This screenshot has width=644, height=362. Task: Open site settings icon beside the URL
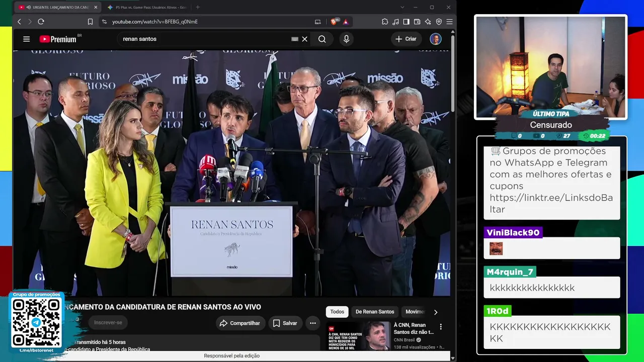pyautogui.click(x=104, y=22)
